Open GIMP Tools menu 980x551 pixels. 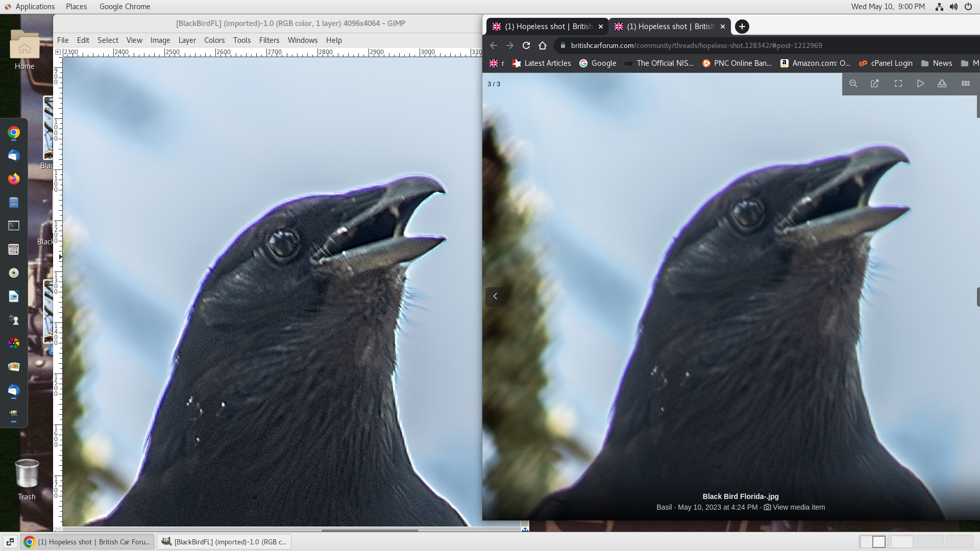tap(242, 40)
